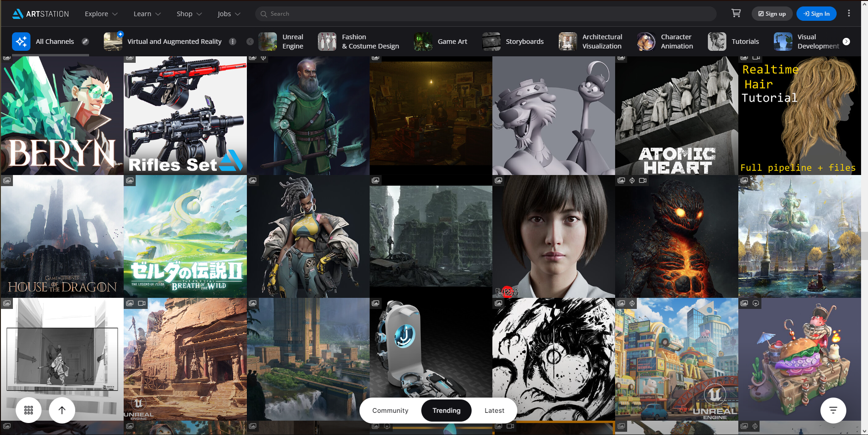Click the back-to-top arrow button
The height and width of the screenshot is (435, 868).
coord(62,410)
